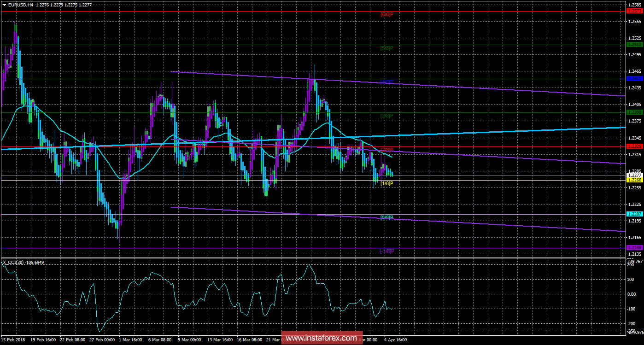This screenshot has width=644, height=345.
Task: Click the yellow 1.2268 price tag
Action: click(634, 180)
